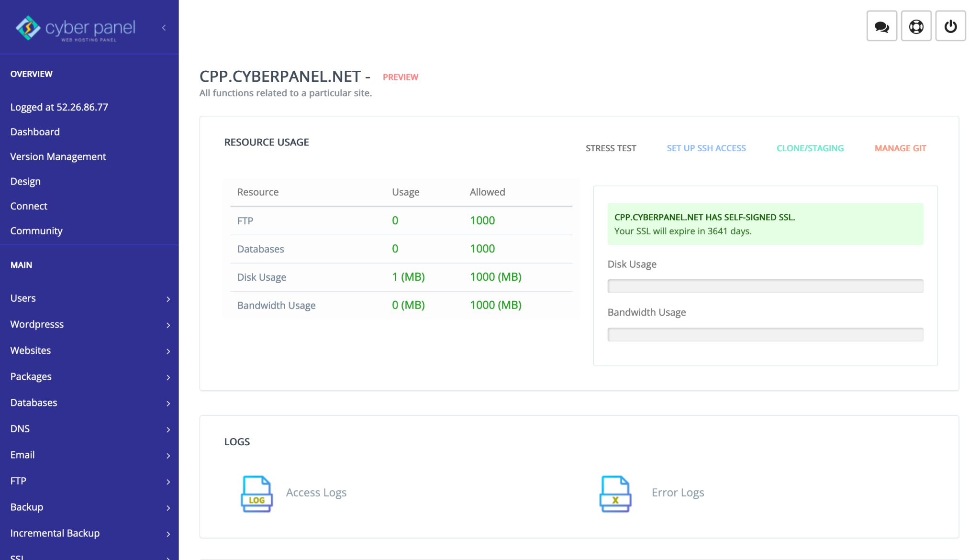Click the lifebuoy support icon

916,26
